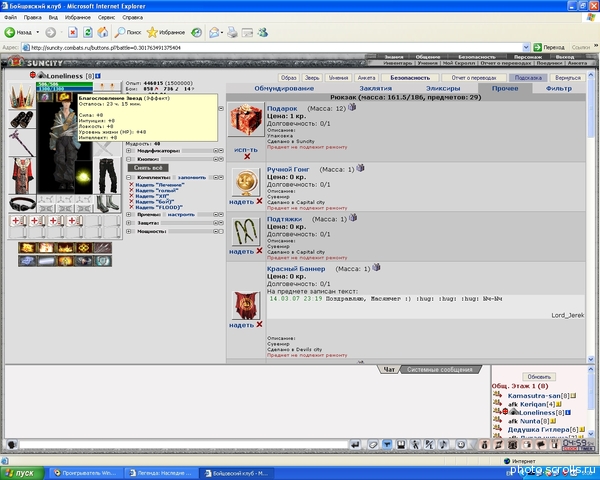
Task: Switch to Системные сообщения chat tab
Action: coord(439,370)
